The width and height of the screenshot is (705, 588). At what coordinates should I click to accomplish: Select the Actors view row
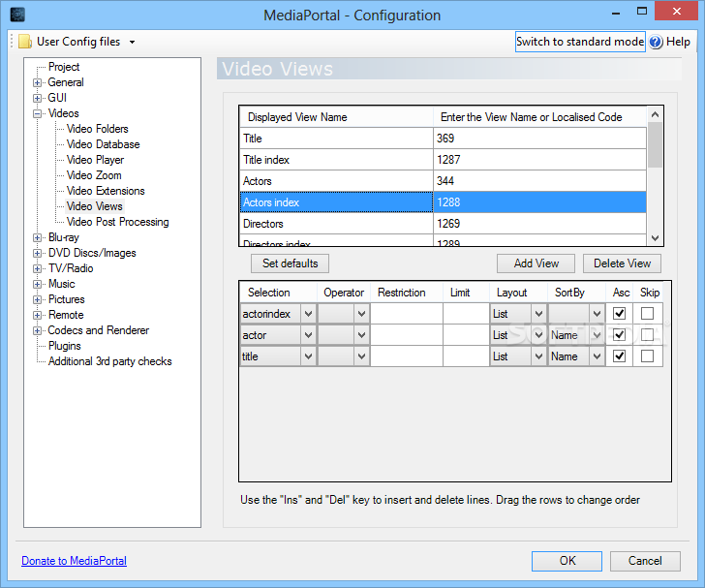[444, 181]
